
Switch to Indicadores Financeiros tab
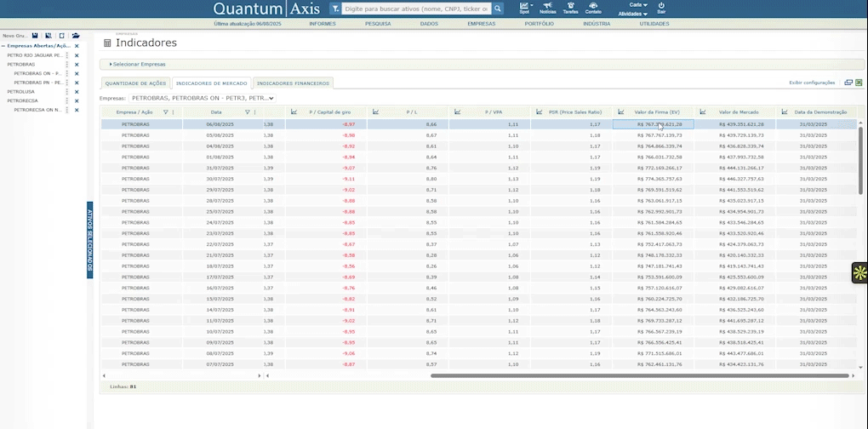[293, 83]
